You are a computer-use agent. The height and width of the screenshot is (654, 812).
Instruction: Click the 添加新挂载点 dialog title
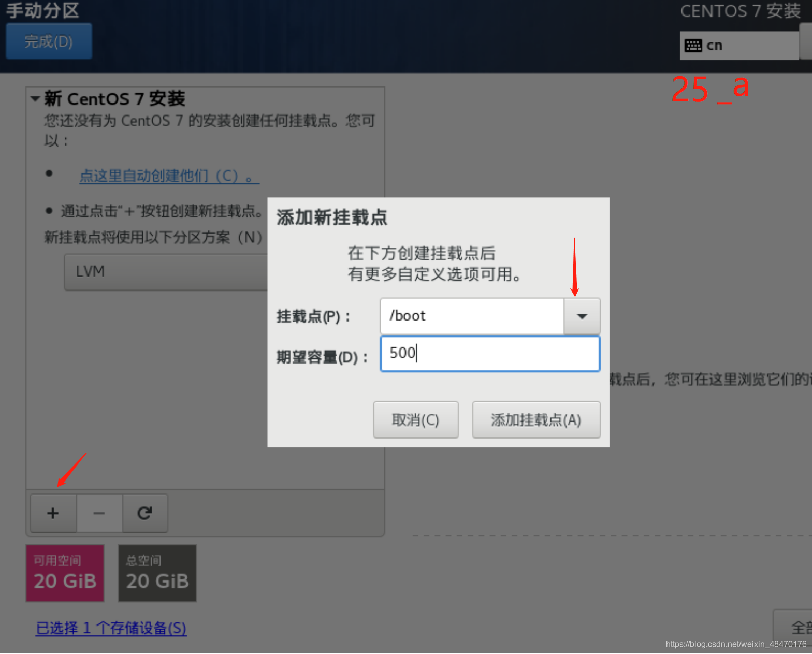[x=331, y=217]
